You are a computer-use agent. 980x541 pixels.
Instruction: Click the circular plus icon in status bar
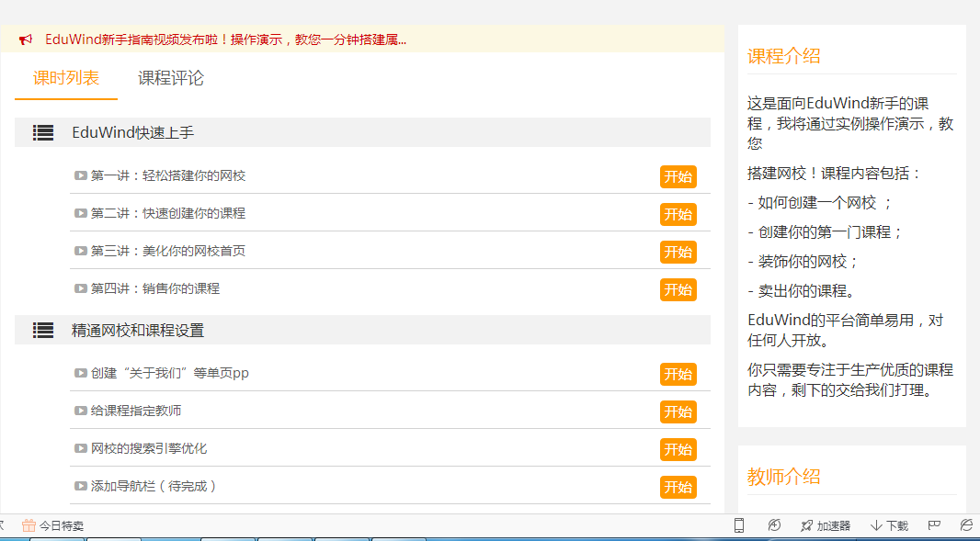[x=774, y=525]
